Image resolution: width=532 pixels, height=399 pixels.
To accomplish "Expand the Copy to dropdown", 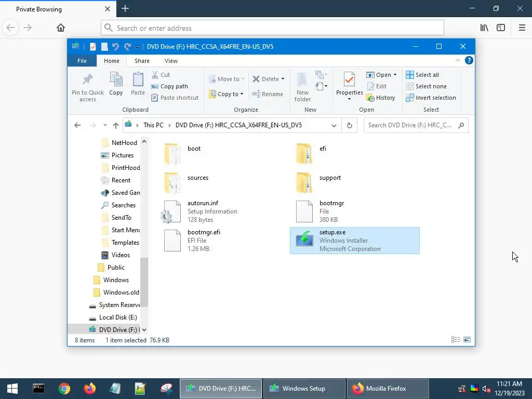I will 242,94.
